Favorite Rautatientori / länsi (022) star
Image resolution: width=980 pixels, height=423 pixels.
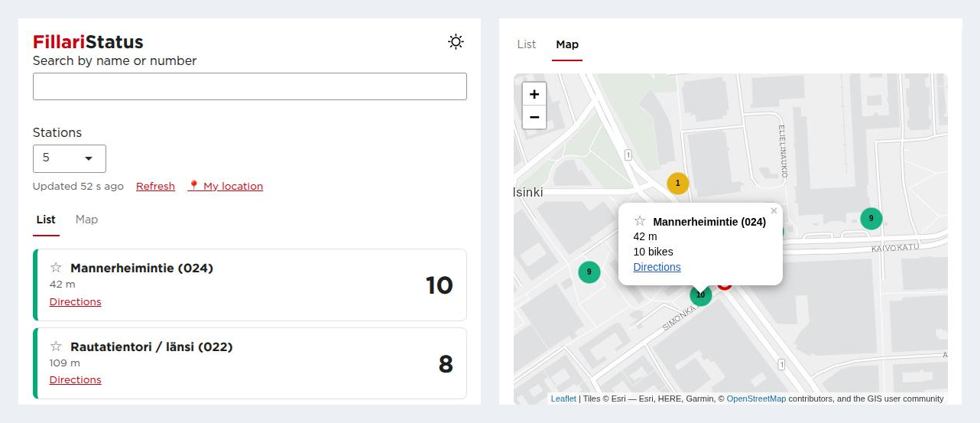56,347
